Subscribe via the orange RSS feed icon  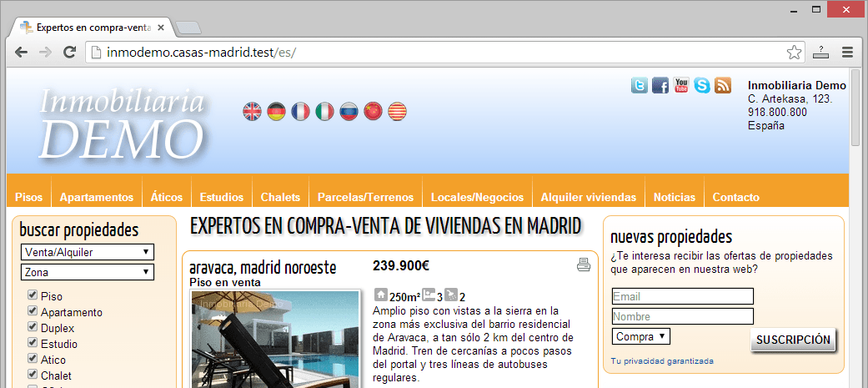[723, 85]
